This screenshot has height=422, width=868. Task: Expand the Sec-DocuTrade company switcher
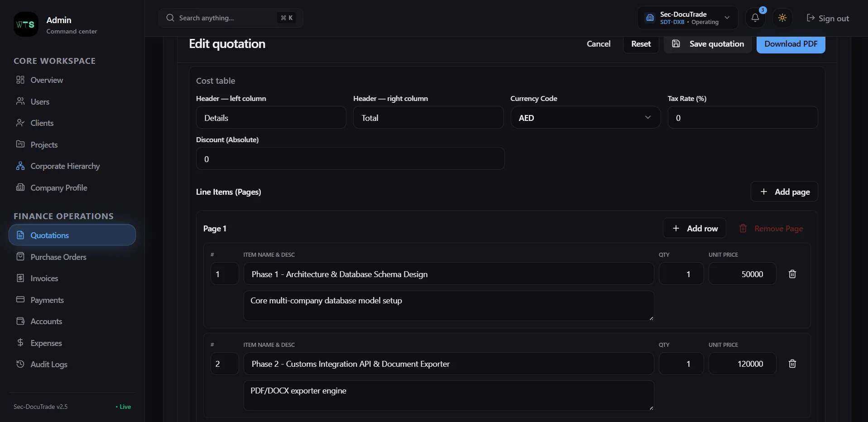[x=688, y=18]
